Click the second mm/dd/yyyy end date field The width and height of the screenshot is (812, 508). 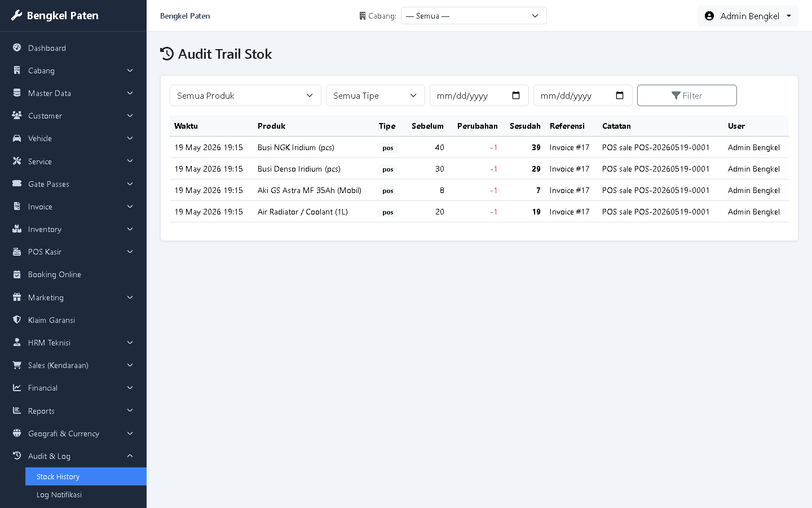[x=583, y=95]
